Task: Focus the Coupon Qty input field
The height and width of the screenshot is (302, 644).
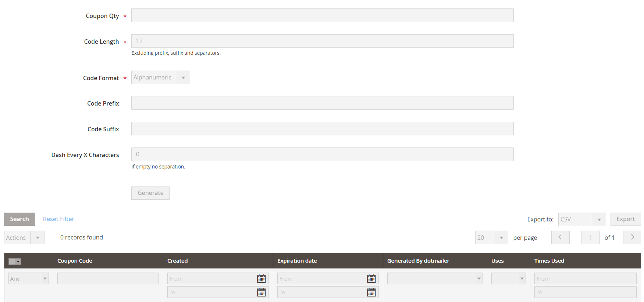Action: [323, 15]
